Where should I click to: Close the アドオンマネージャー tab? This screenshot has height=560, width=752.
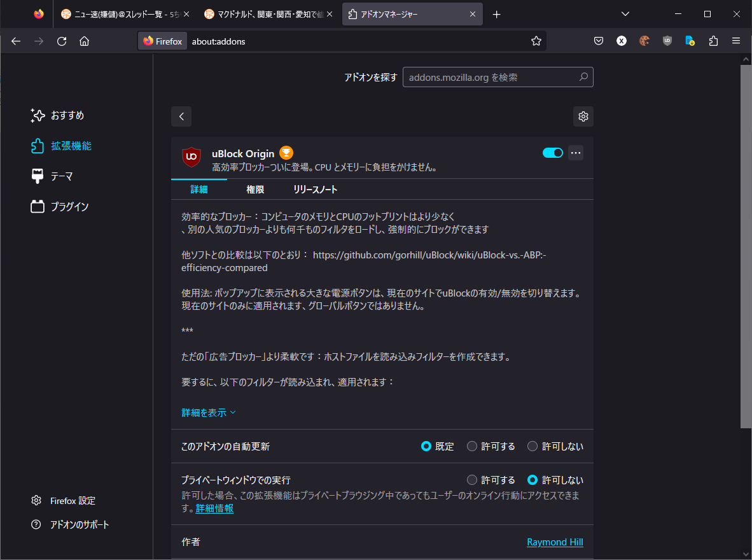coord(473,15)
